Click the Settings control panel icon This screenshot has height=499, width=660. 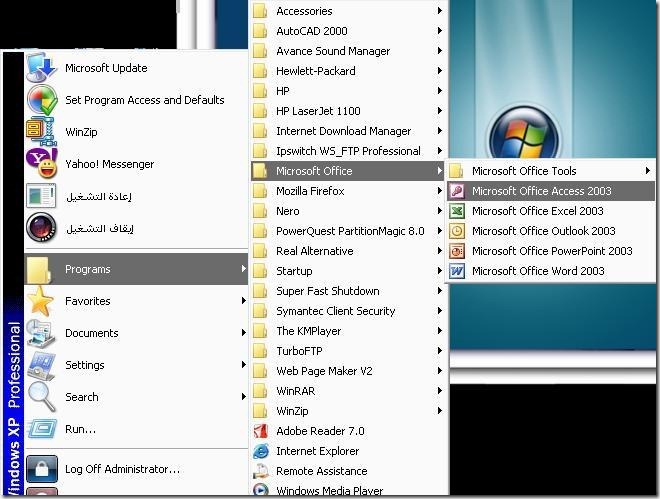point(41,365)
